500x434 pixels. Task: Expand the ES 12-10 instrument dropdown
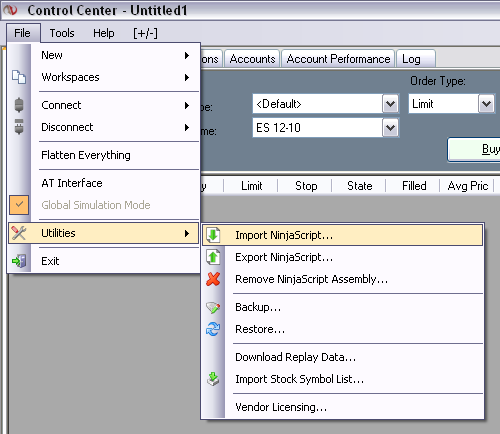(390, 127)
